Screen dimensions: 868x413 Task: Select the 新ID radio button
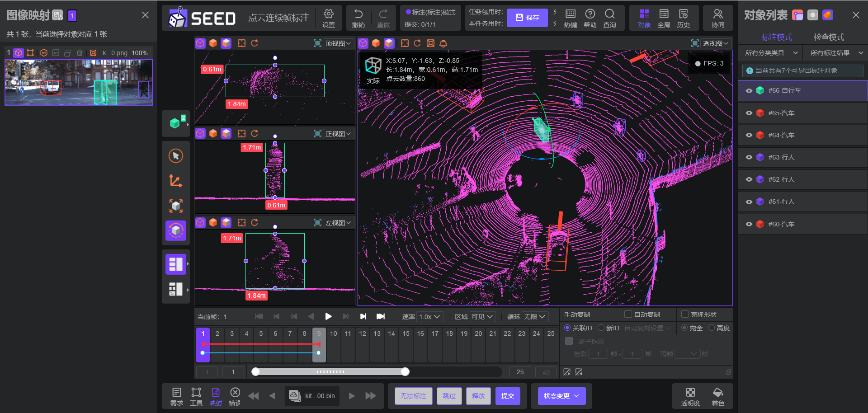tap(601, 328)
